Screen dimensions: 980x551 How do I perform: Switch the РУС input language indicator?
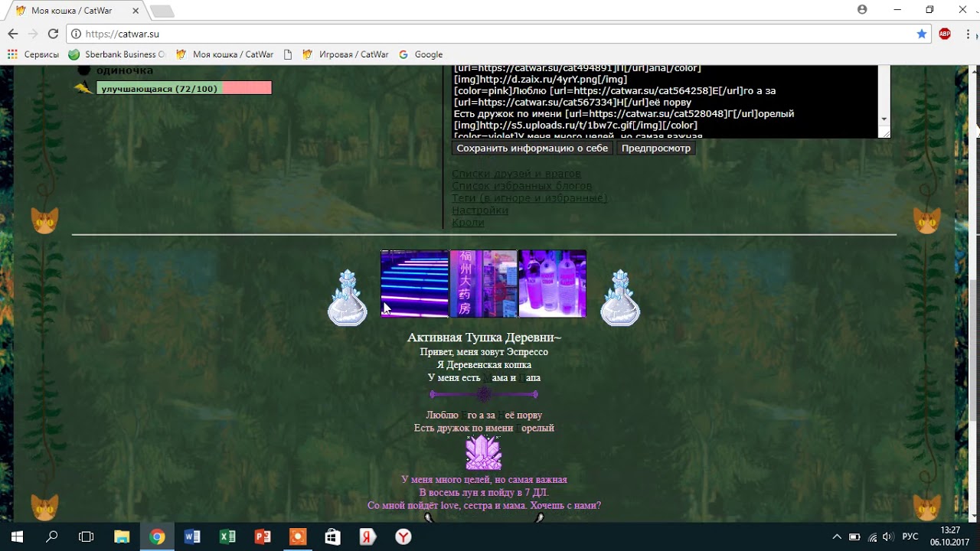click(x=910, y=537)
